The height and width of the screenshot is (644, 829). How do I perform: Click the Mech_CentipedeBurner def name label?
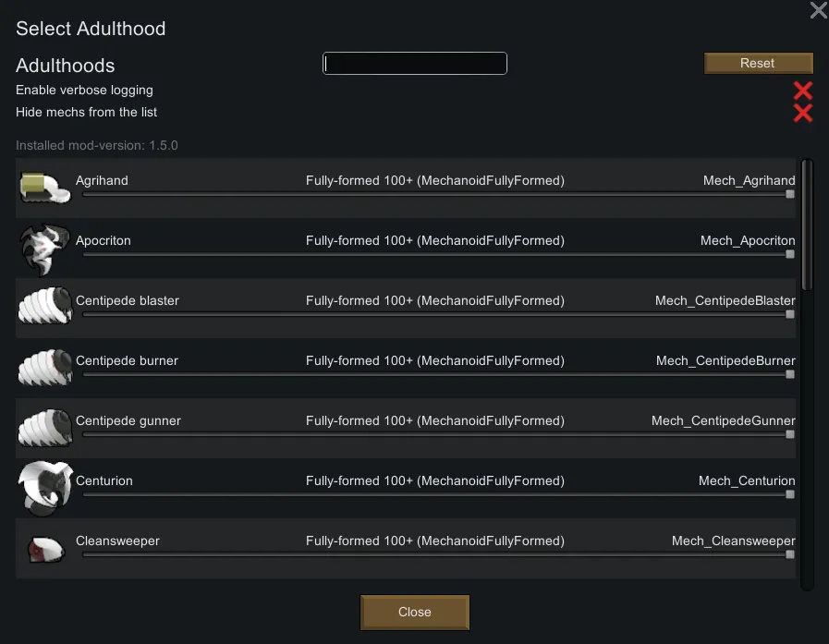click(x=725, y=360)
